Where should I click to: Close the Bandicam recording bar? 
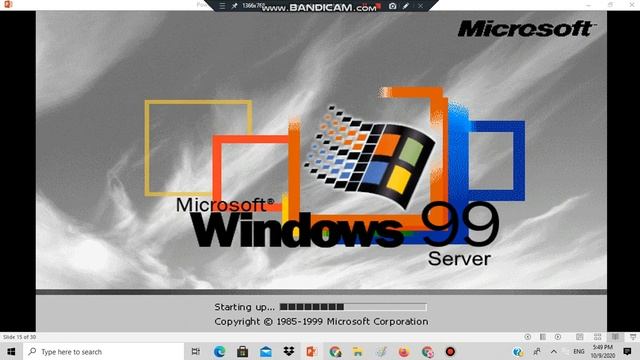click(x=420, y=6)
